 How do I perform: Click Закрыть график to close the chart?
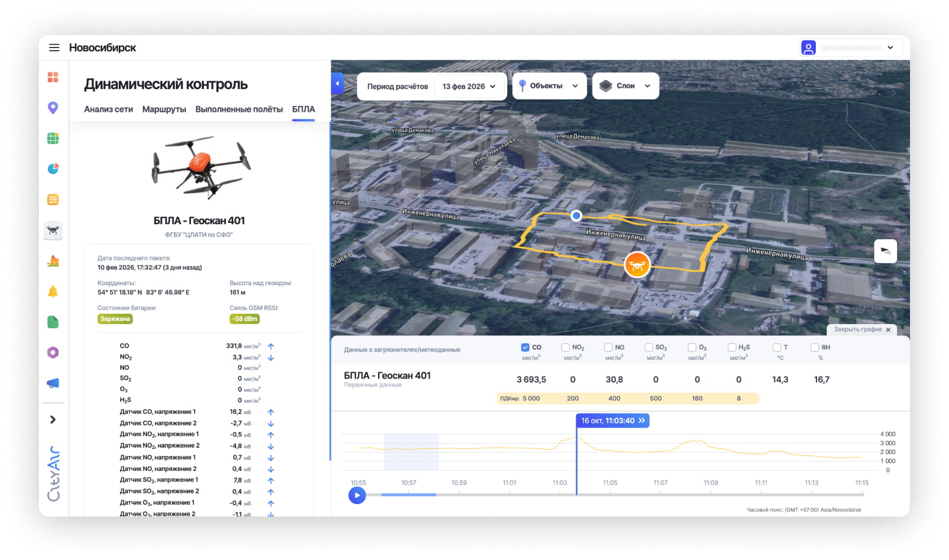pos(862,329)
